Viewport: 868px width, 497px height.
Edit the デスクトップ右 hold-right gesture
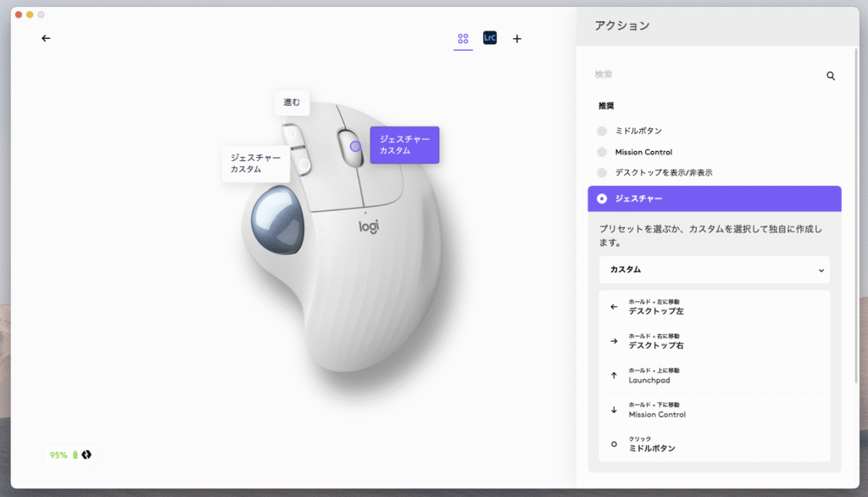pyautogui.click(x=714, y=341)
